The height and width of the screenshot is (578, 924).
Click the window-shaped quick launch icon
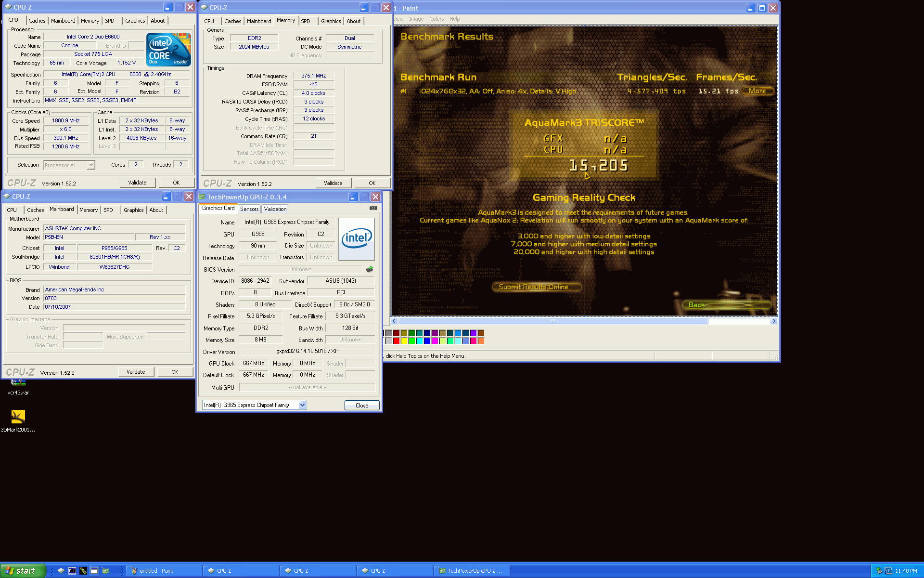click(x=94, y=571)
